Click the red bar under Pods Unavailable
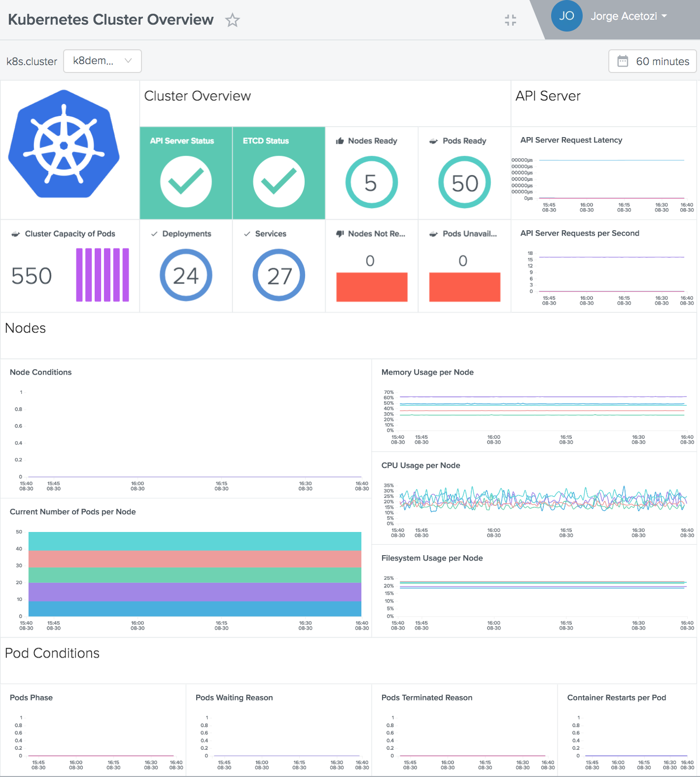 465,287
